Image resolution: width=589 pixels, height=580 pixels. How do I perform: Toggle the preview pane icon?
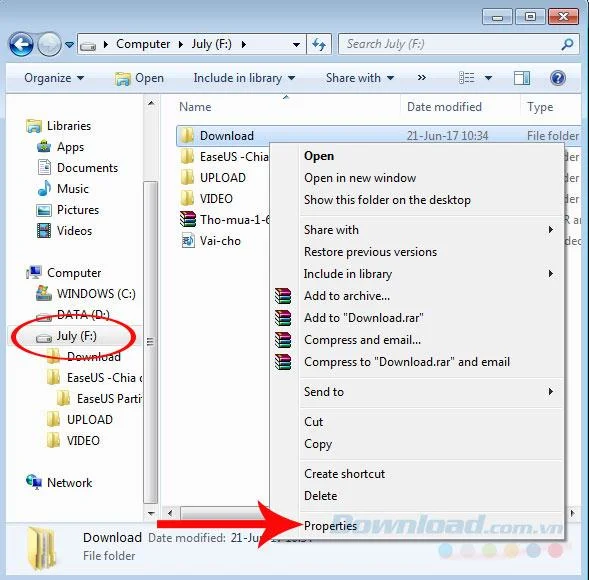pos(522,78)
